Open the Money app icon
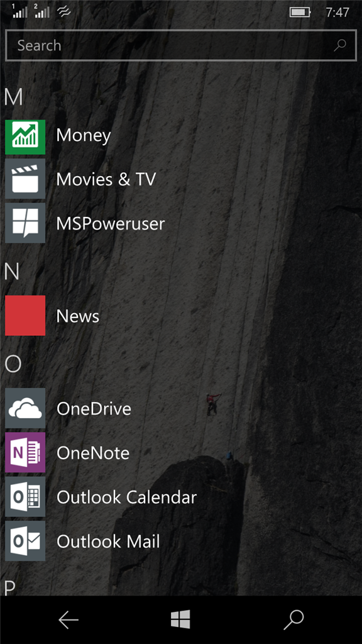The width and height of the screenshot is (362, 644). pyautogui.click(x=25, y=136)
